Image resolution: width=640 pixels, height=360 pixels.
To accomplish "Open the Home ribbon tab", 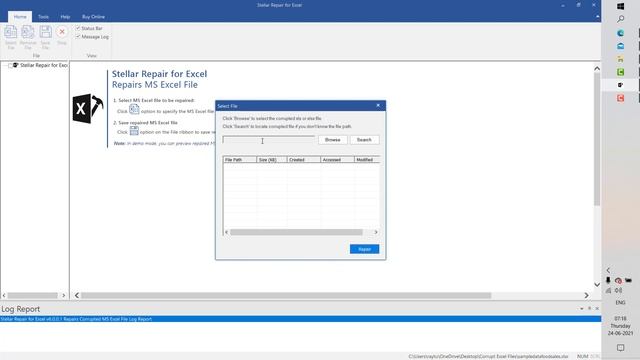I will pos(20,17).
